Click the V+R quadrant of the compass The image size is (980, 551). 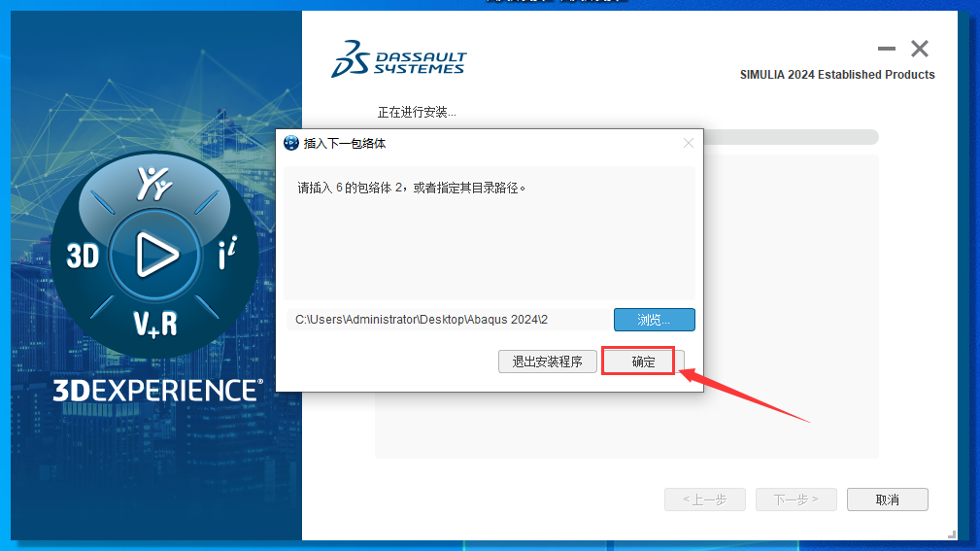[155, 324]
